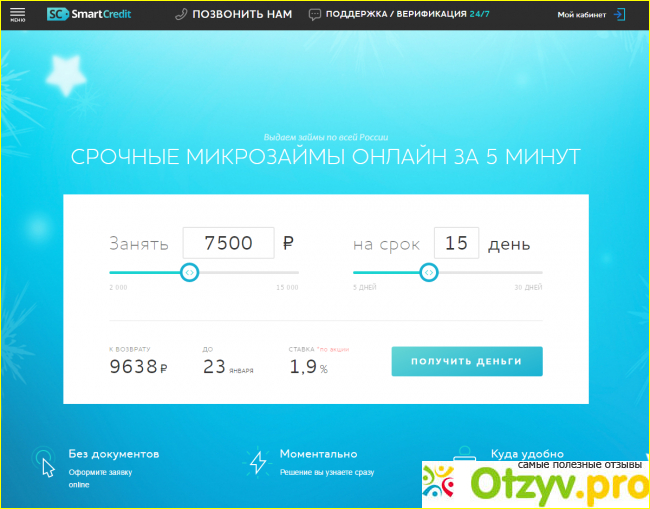Click the loan amount slider handle
The height and width of the screenshot is (509, 650).
pyautogui.click(x=189, y=272)
